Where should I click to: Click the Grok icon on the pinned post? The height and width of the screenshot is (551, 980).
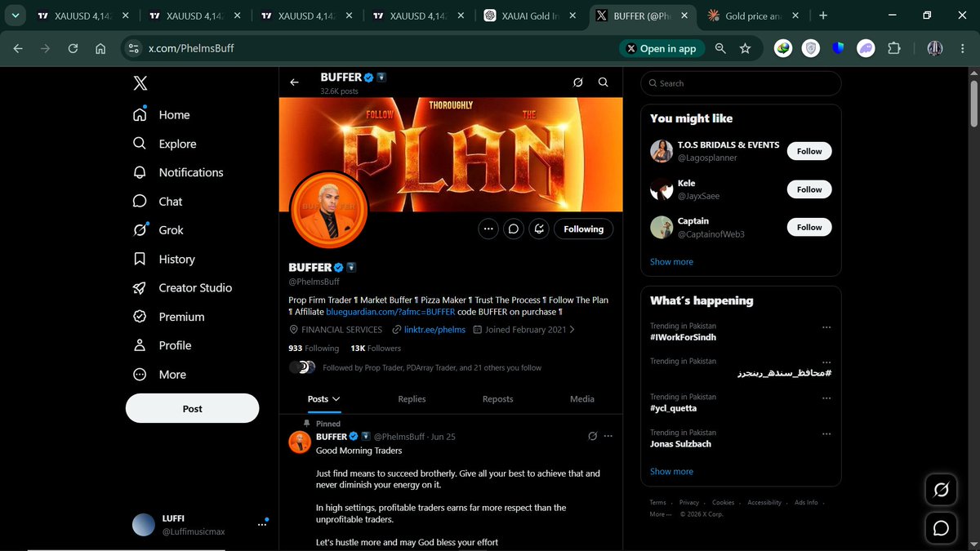(x=593, y=437)
